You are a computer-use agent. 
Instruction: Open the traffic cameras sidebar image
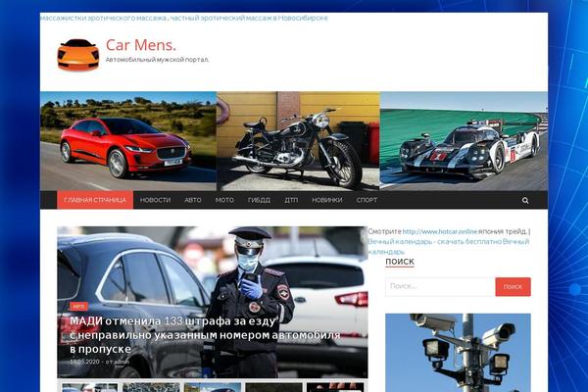(x=458, y=353)
